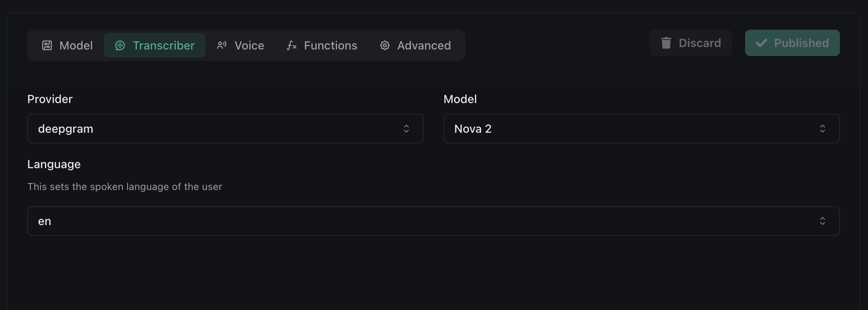Select the Transcriber tab label
This screenshot has height=310, width=868.
163,45
